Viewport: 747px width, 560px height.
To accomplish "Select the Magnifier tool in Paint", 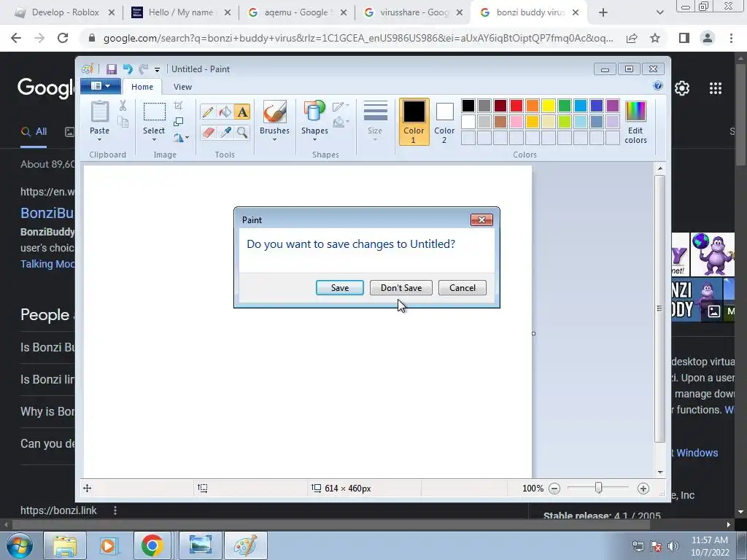I will click(x=242, y=132).
